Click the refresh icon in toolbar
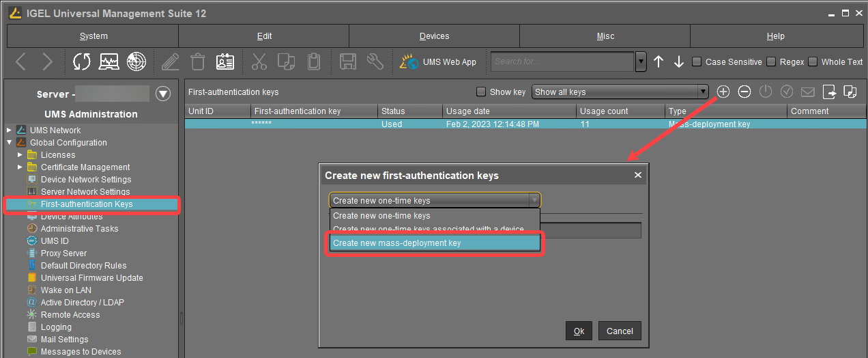Viewport: 868px width, 358px height. pyautogui.click(x=82, y=62)
